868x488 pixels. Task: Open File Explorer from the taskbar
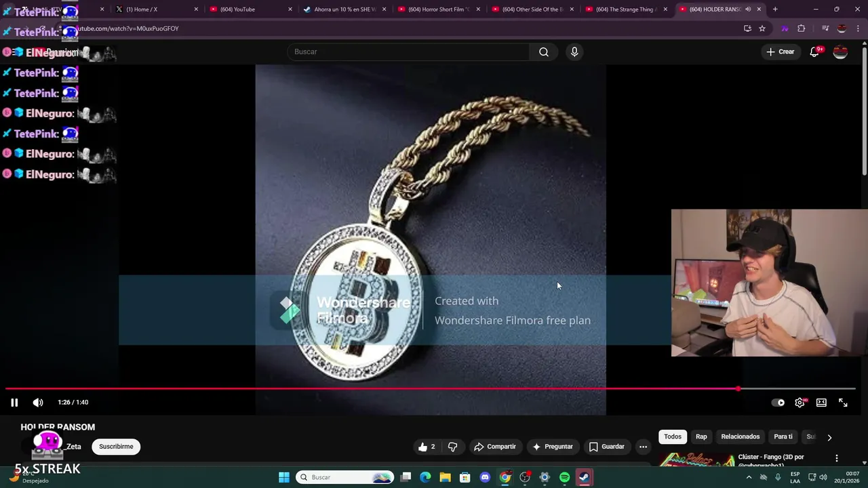coord(446,477)
